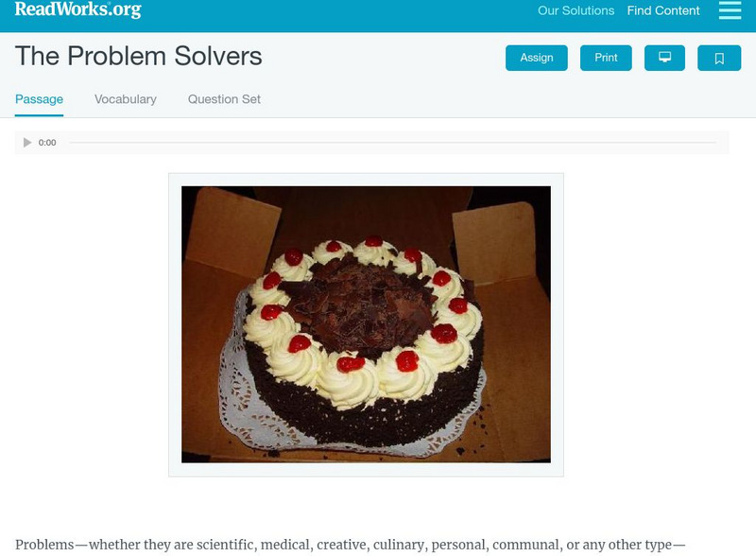
Task: Click the chocolate cake image
Action: click(x=366, y=324)
